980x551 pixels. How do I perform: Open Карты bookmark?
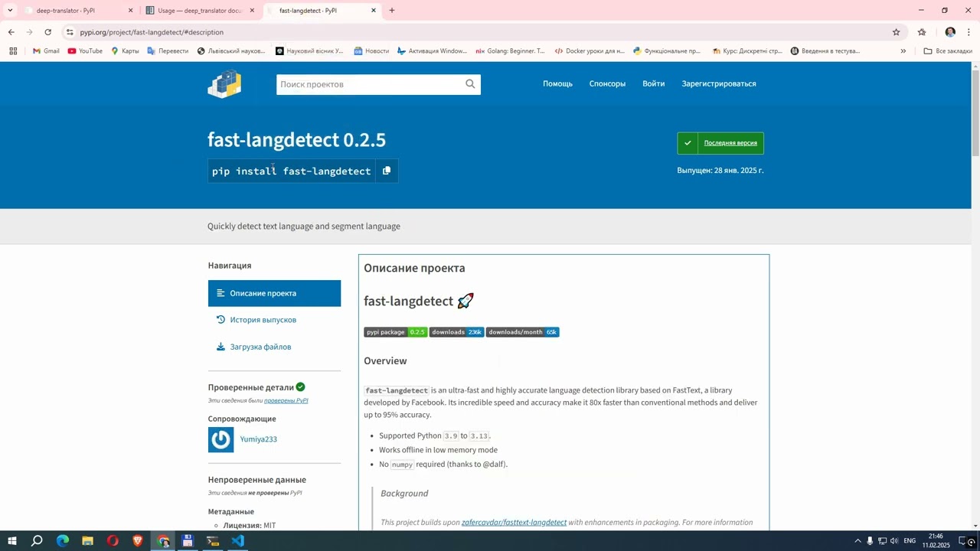(x=125, y=51)
